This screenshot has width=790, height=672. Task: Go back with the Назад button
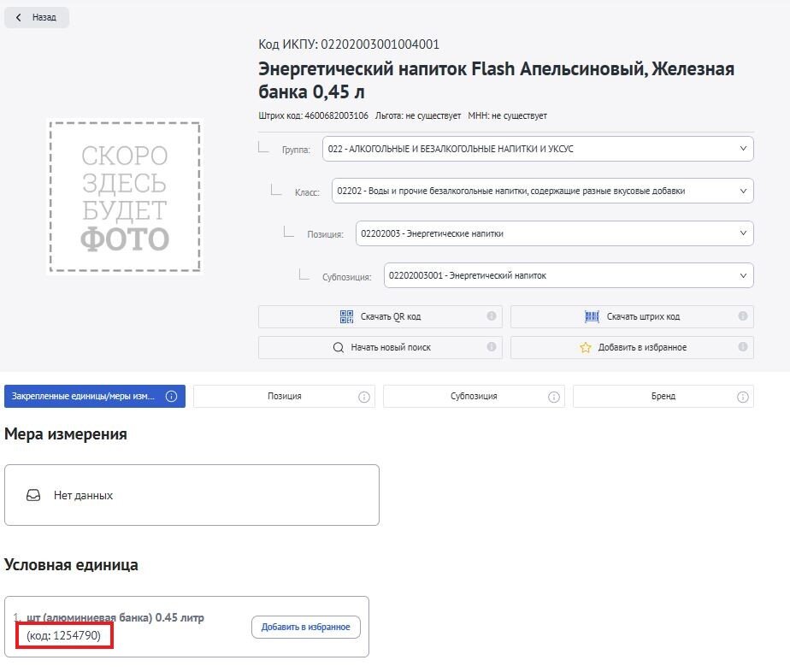point(36,17)
